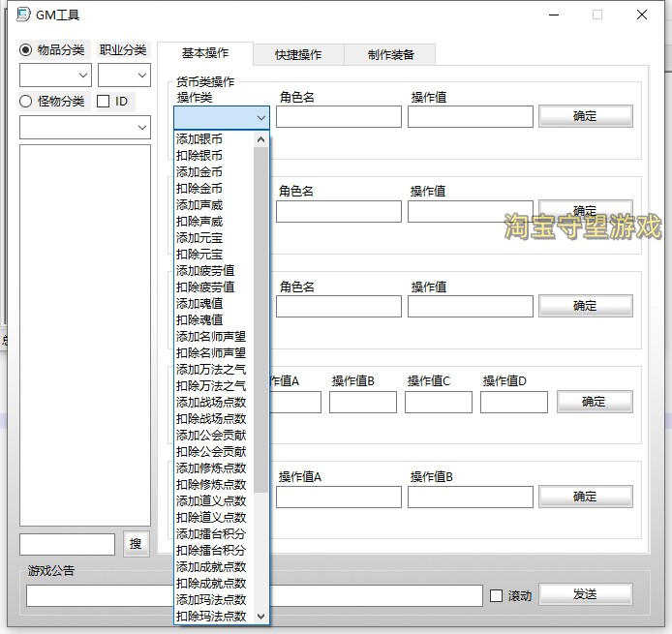Click the 搜 search button
Viewport: 672px width, 634px height.
pyautogui.click(x=137, y=544)
